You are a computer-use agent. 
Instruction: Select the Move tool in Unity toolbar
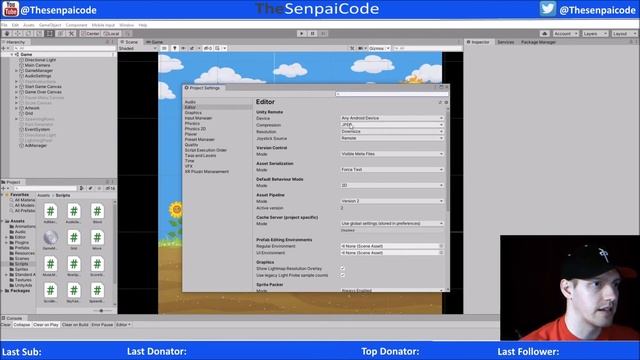click(18, 33)
